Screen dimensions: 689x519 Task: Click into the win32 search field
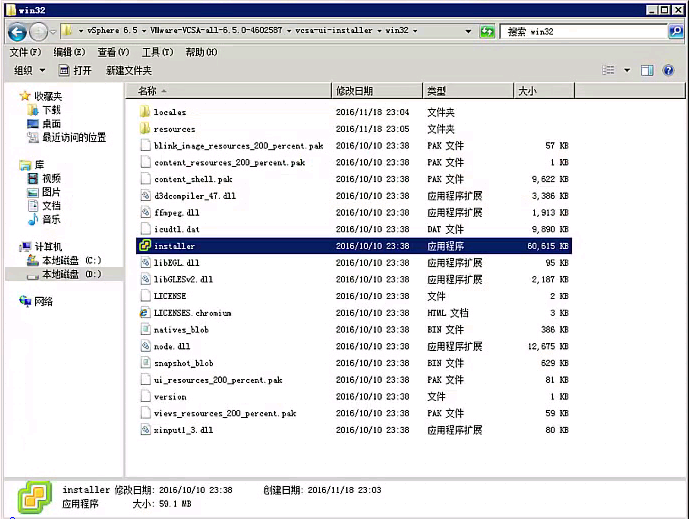click(x=584, y=32)
